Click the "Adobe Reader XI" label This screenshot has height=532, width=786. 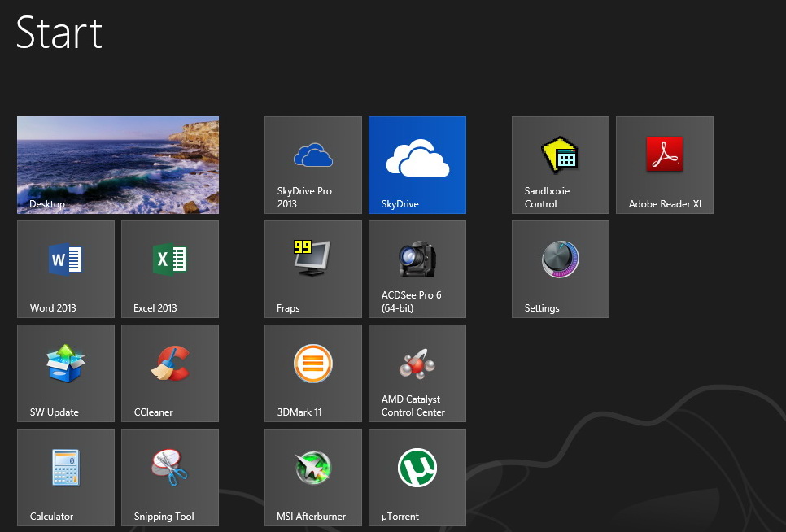point(666,204)
